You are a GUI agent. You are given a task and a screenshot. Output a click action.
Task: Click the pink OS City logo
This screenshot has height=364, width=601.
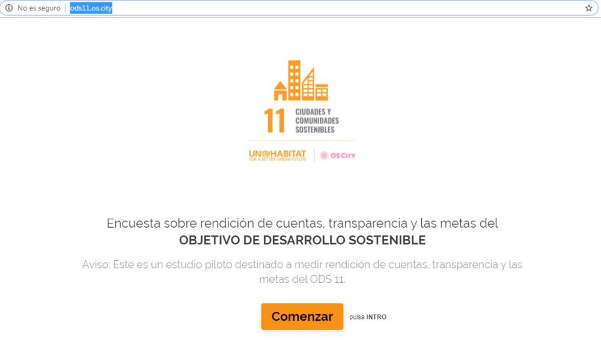[x=338, y=156]
